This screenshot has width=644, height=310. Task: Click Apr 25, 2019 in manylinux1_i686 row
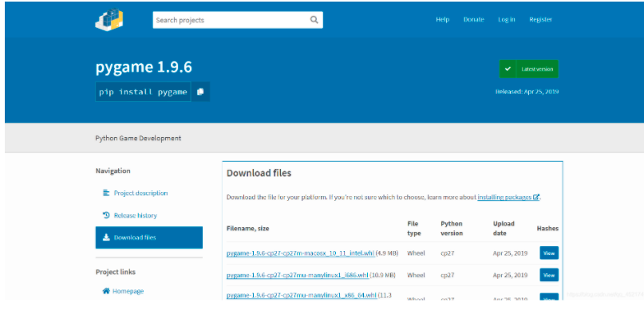click(510, 275)
